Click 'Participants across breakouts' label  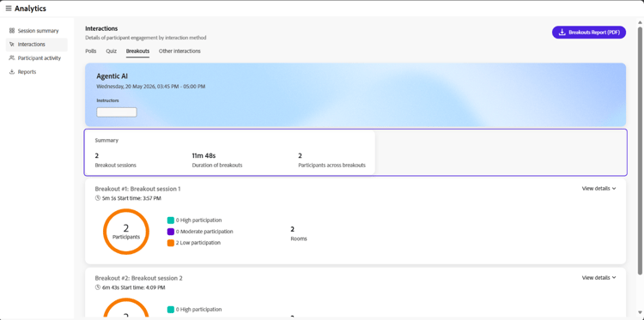coord(331,166)
